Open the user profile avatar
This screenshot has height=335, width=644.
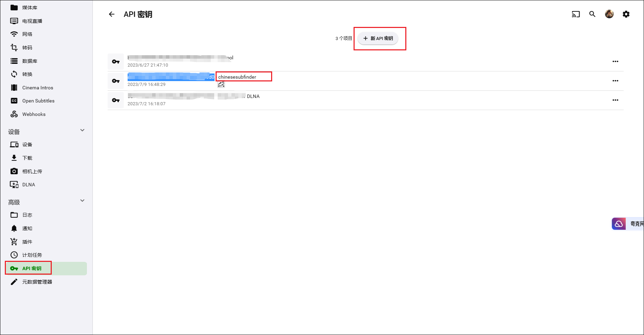pyautogui.click(x=609, y=14)
